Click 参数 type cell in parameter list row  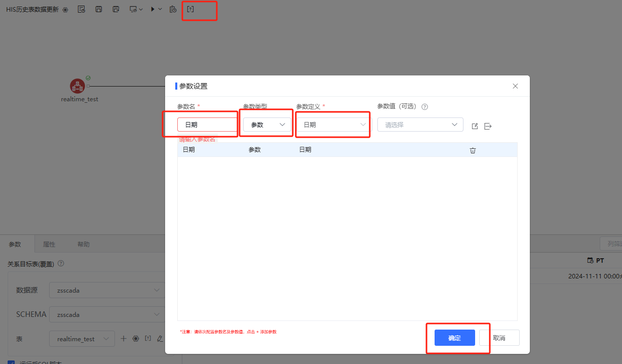(x=255, y=150)
